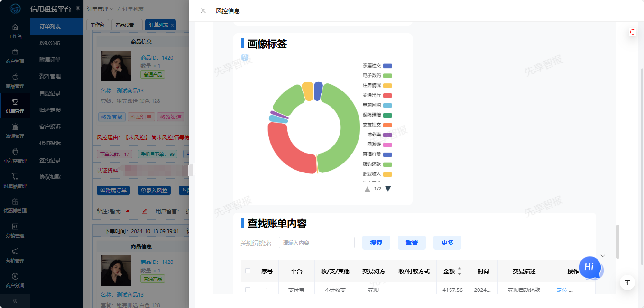Click 修改渠道 button in background order

[x=171, y=117]
